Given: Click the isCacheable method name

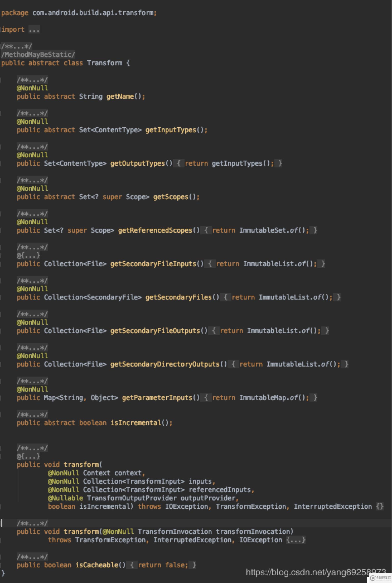Looking at the screenshot, I should pyautogui.click(x=97, y=565).
